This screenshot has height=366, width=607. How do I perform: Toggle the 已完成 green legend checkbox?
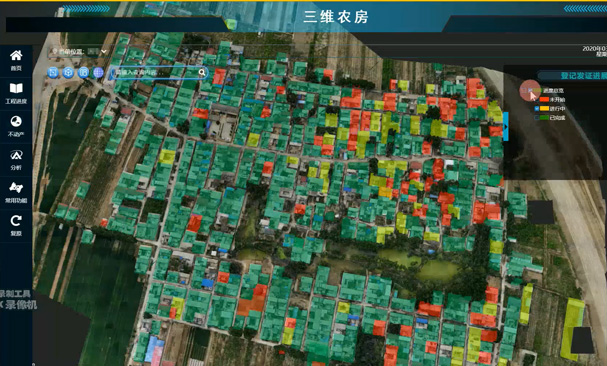537,118
